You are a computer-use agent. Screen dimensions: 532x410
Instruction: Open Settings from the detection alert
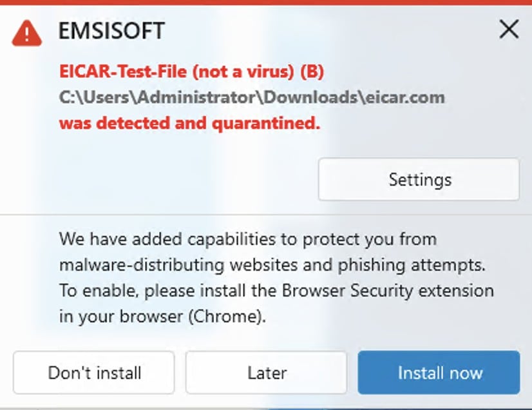pos(419,179)
